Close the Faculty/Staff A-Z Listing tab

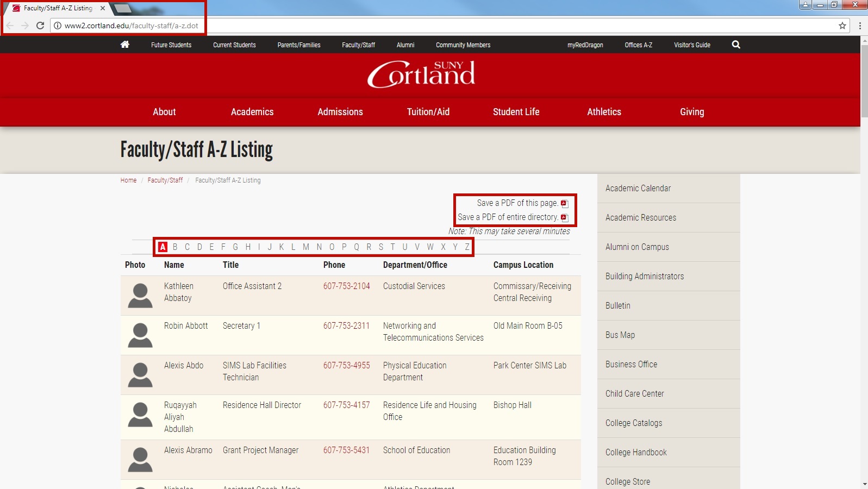[x=103, y=8]
